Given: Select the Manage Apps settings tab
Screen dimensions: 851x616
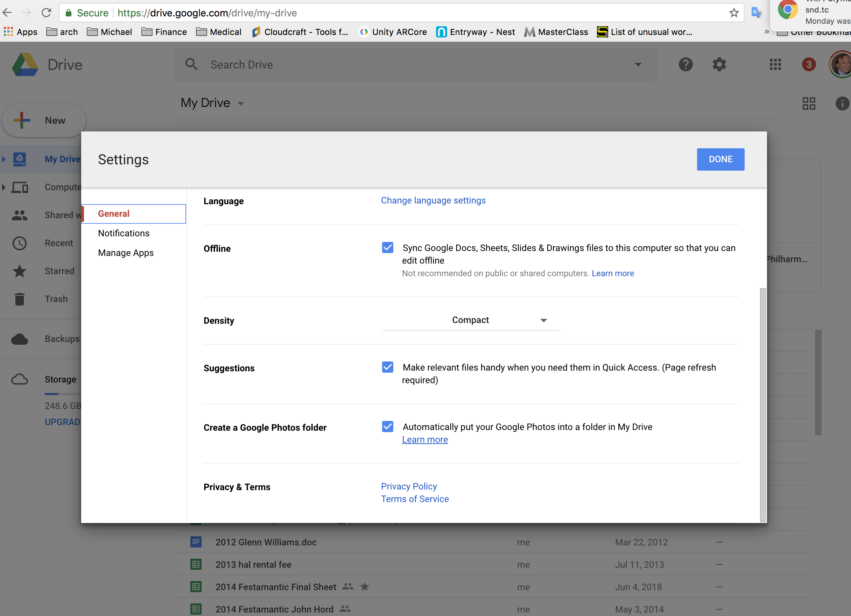Looking at the screenshot, I should [x=126, y=253].
